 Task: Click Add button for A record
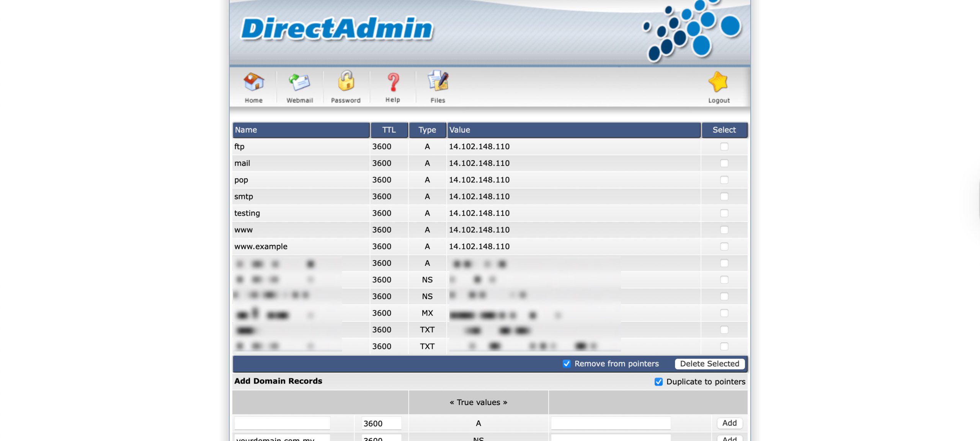(729, 423)
